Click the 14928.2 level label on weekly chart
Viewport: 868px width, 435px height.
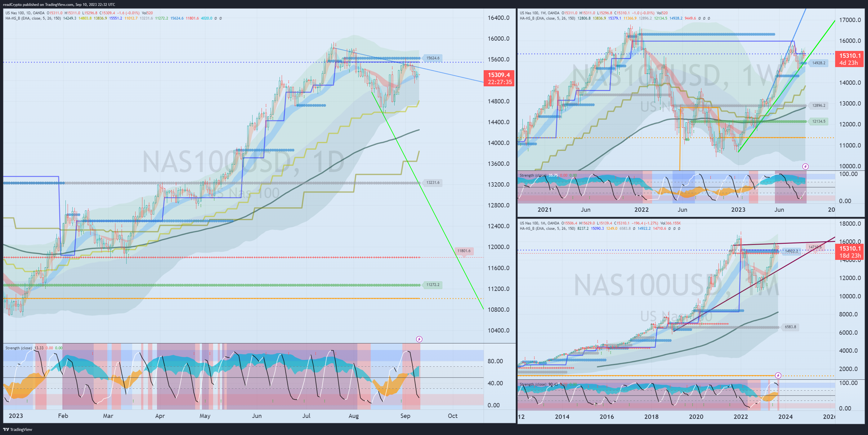click(x=818, y=63)
